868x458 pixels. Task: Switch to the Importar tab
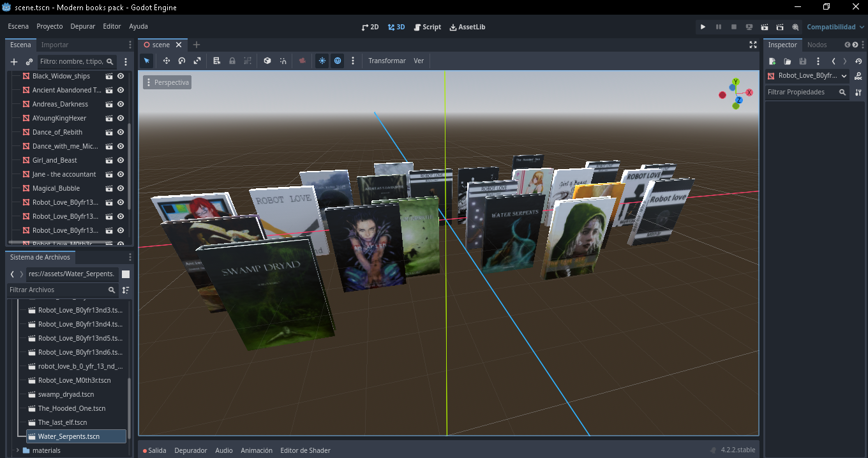pyautogui.click(x=55, y=45)
